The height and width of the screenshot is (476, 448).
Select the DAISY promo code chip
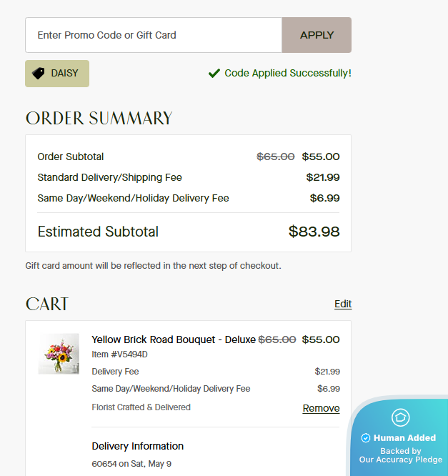[57, 74]
